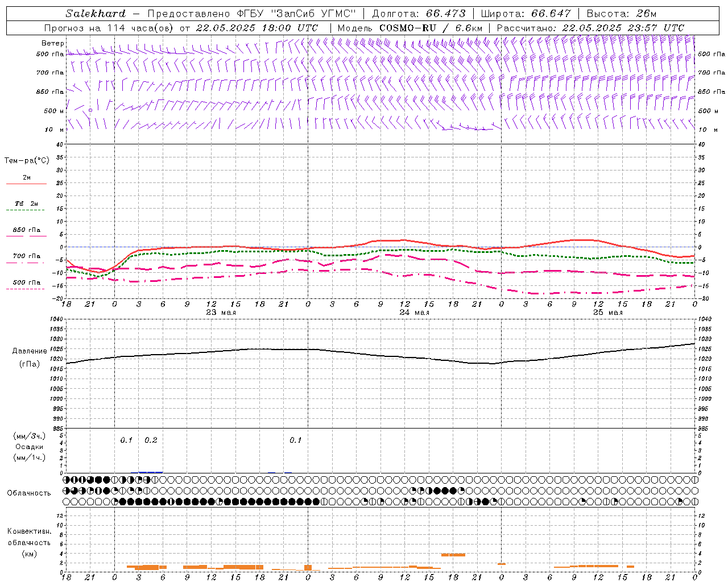This screenshot has width=728, height=582.
Task: Select the 23 мая date label
Action: point(221,313)
